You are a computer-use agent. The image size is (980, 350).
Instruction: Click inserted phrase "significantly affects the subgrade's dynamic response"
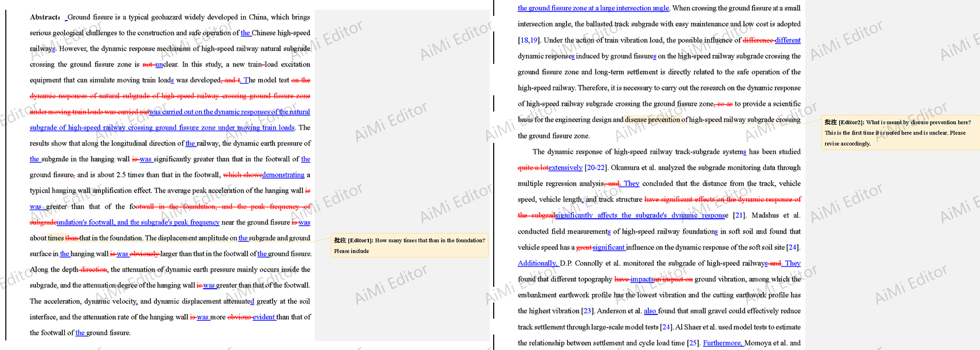[640, 215]
